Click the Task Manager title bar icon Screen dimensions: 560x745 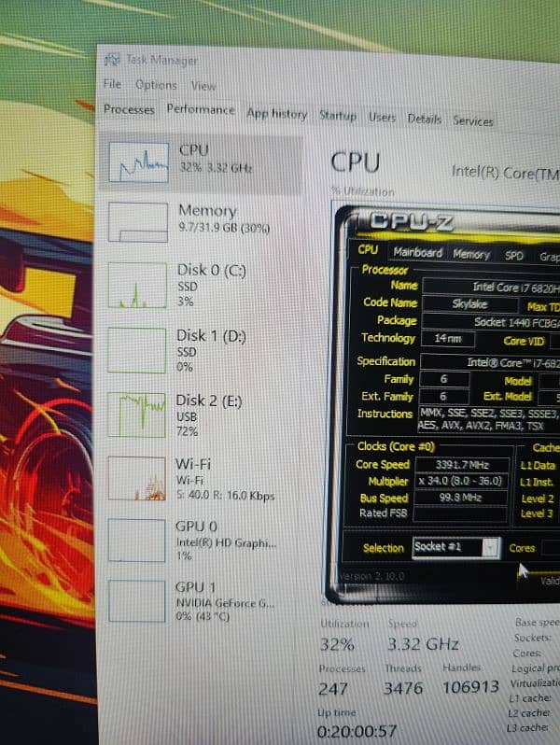point(112,61)
